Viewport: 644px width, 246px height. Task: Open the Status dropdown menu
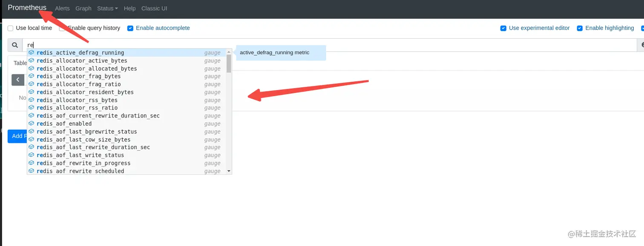(x=107, y=9)
